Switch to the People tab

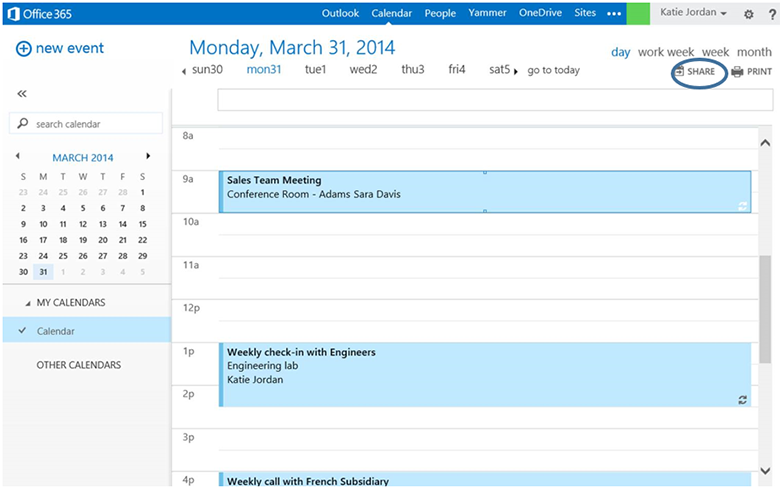pyautogui.click(x=440, y=14)
